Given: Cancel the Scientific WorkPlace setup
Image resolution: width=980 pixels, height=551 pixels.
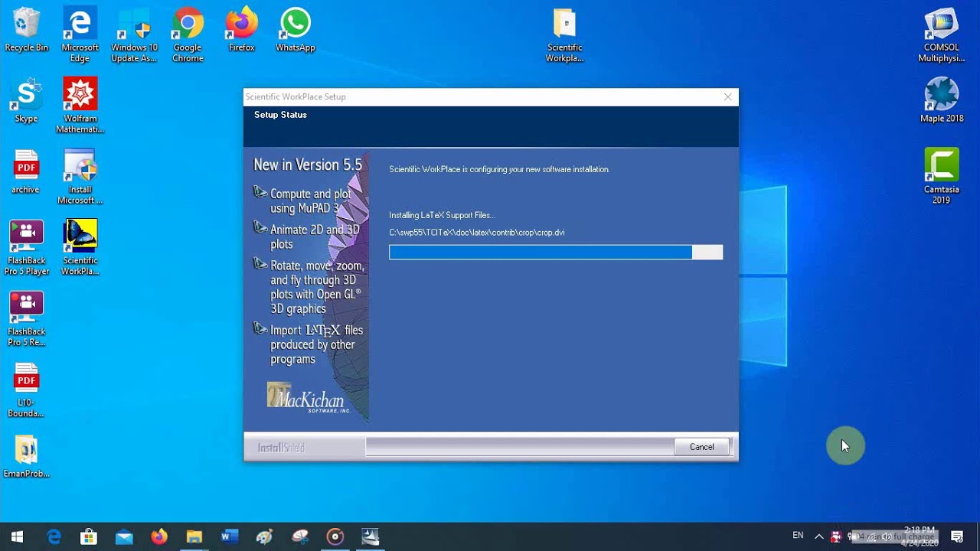Looking at the screenshot, I should point(701,447).
